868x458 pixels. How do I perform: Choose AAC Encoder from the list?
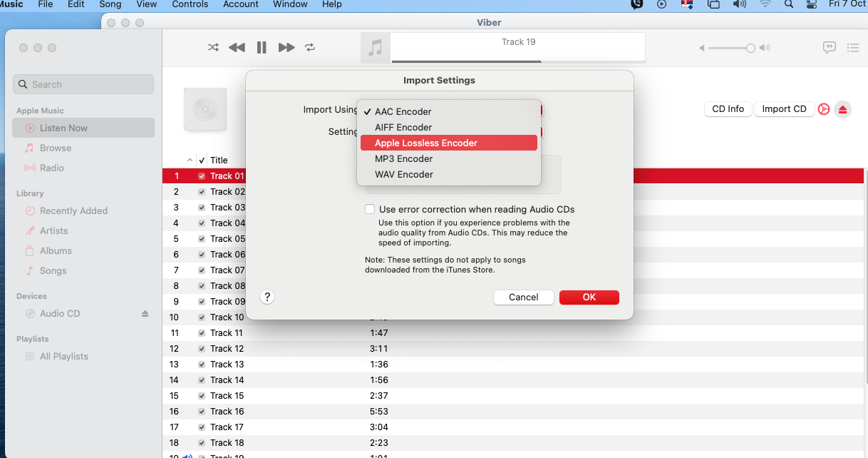(449, 111)
